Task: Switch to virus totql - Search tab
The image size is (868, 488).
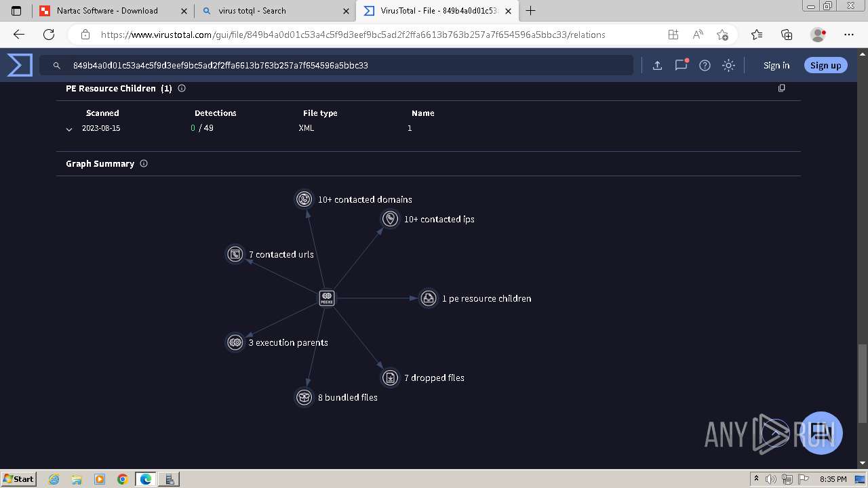Action: 274,11
